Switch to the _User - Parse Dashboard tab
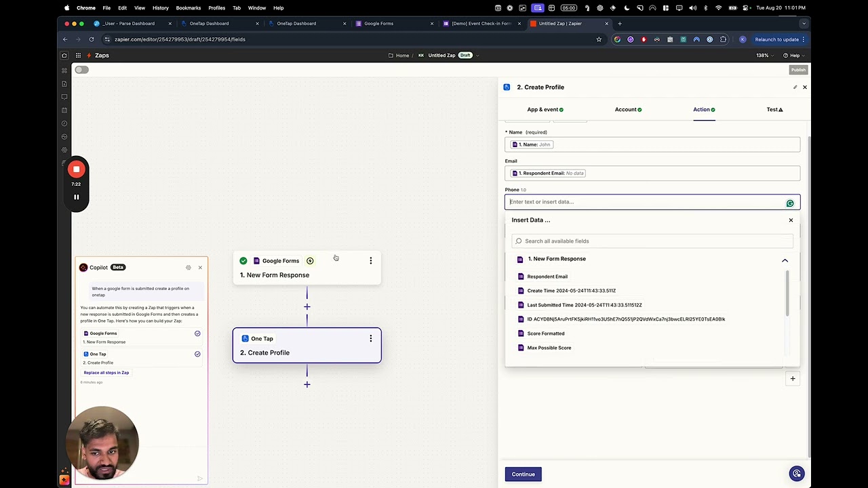 click(x=133, y=24)
